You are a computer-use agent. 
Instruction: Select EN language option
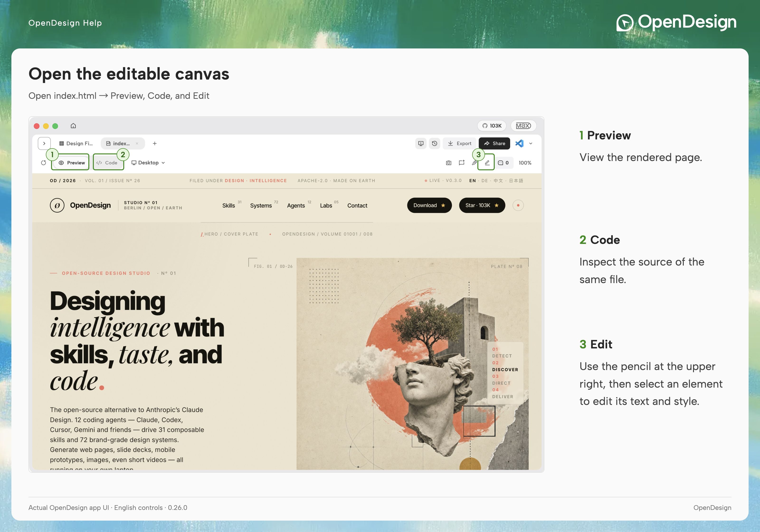click(x=472, y=180)
